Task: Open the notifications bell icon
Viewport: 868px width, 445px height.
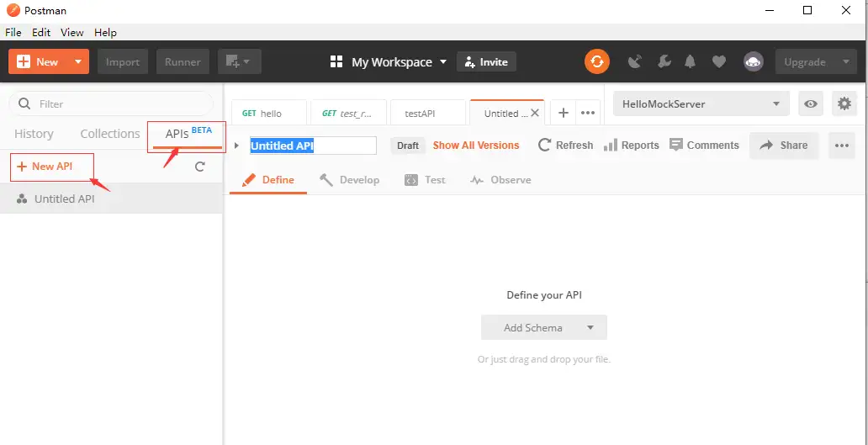Action: (691, 61)
